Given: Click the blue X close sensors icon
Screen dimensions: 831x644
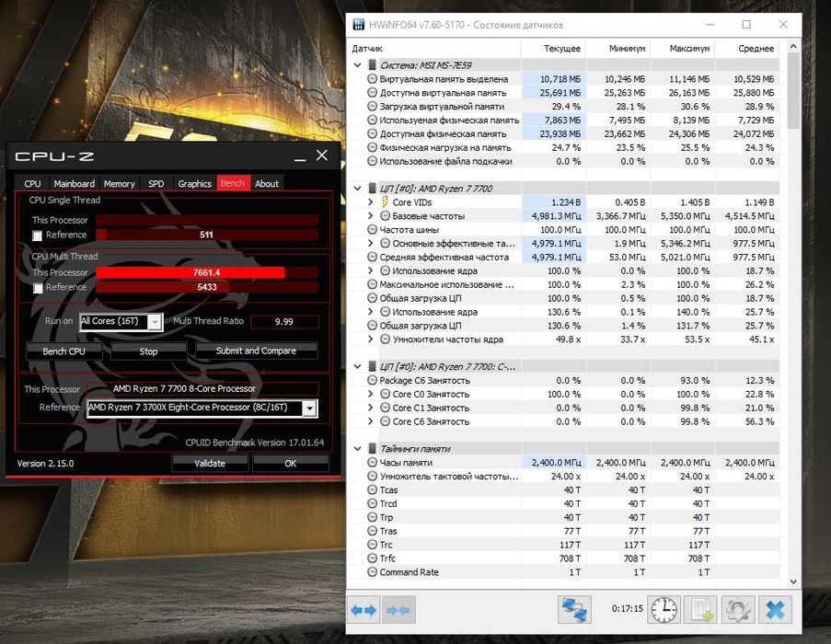Looking at the screenshot, I should (x=775, y=610).
